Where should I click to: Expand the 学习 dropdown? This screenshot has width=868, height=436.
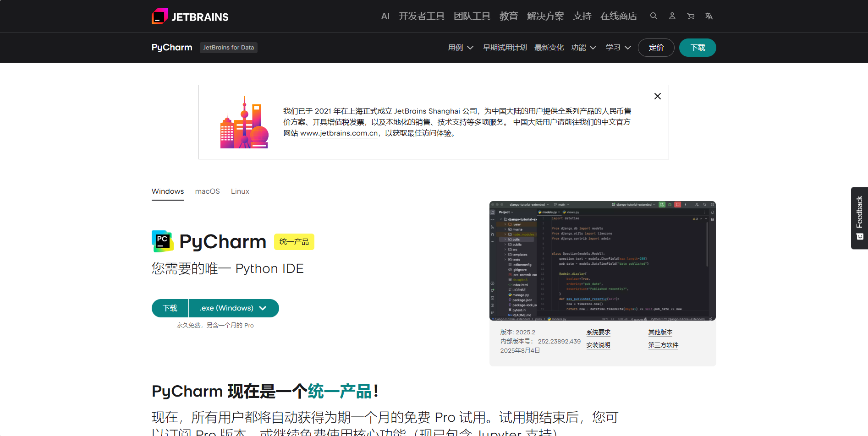pyautogui.click(x=618, y=48)
